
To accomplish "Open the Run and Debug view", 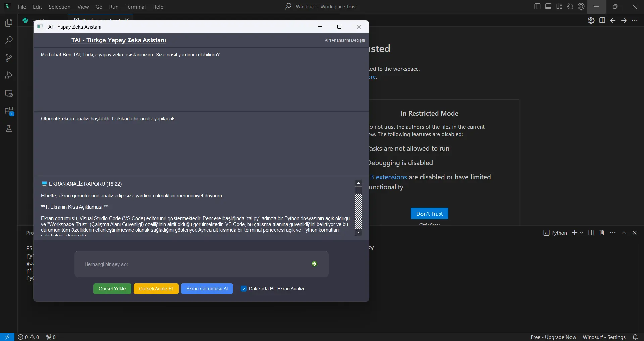I will (9, 76).
